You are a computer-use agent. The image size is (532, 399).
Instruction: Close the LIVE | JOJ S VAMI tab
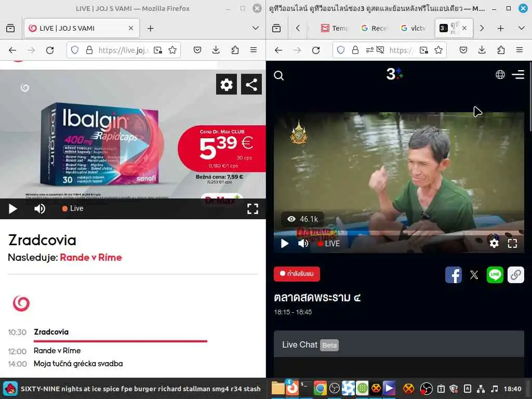coord(131,29)
